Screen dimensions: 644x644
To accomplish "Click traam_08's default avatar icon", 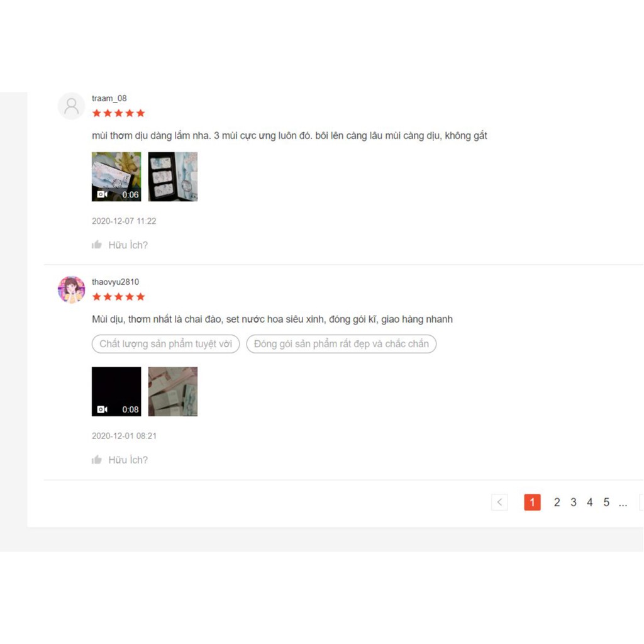I will tap(72, 106).
